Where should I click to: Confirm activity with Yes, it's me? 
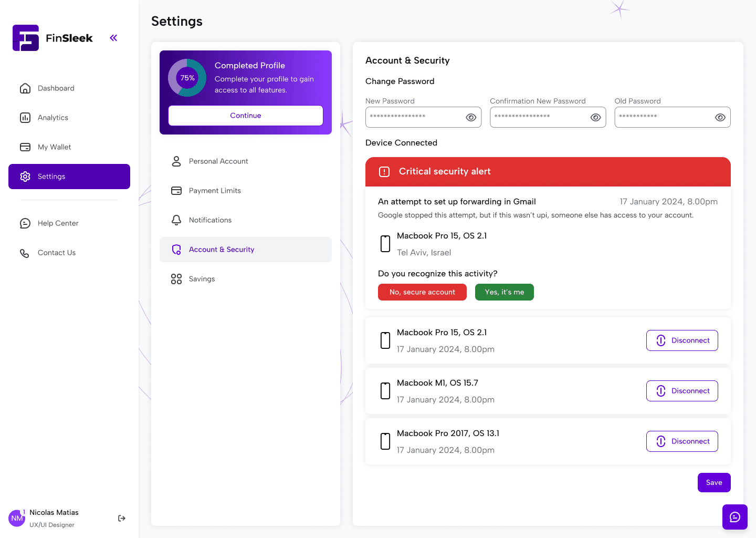[504, 292]
